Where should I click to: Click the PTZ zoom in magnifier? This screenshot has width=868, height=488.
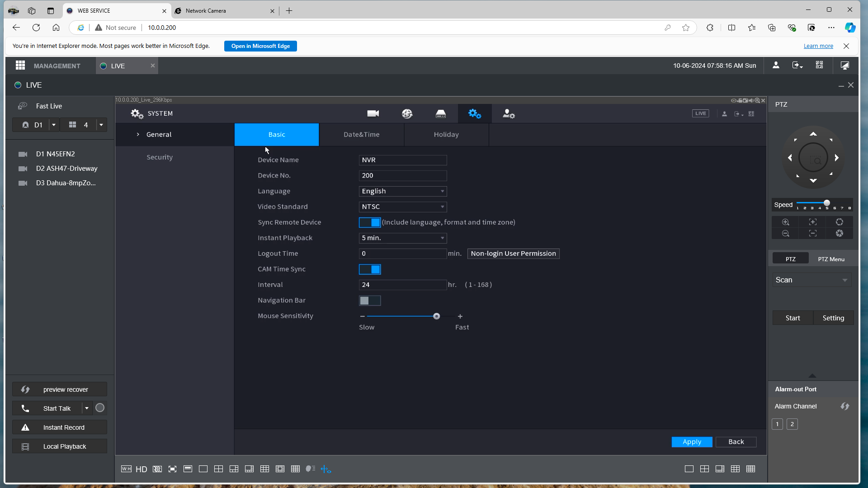[786, 222]
